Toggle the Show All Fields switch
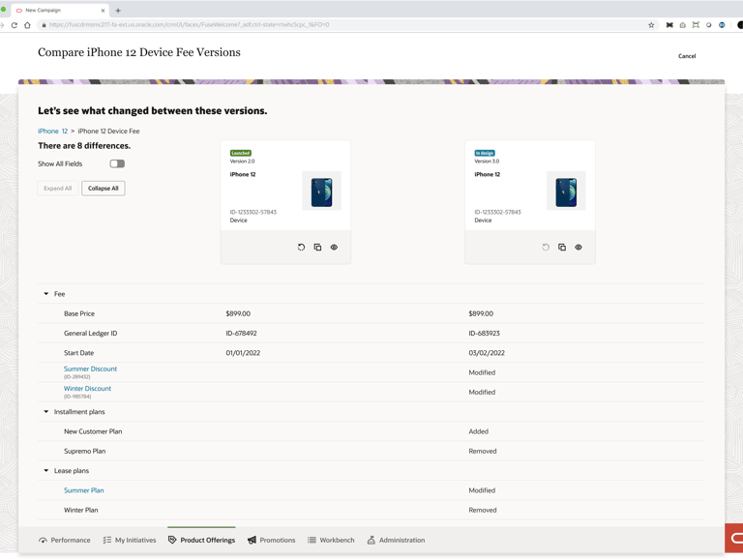Image resolution: width=743 pixels, height=560 pixels. point(117,163)
